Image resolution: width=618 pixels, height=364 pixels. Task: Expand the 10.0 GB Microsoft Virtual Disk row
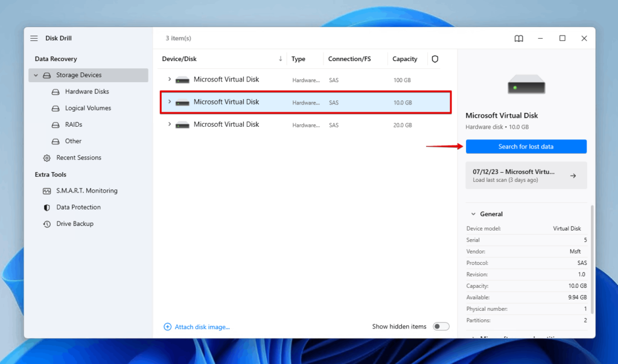170,102
